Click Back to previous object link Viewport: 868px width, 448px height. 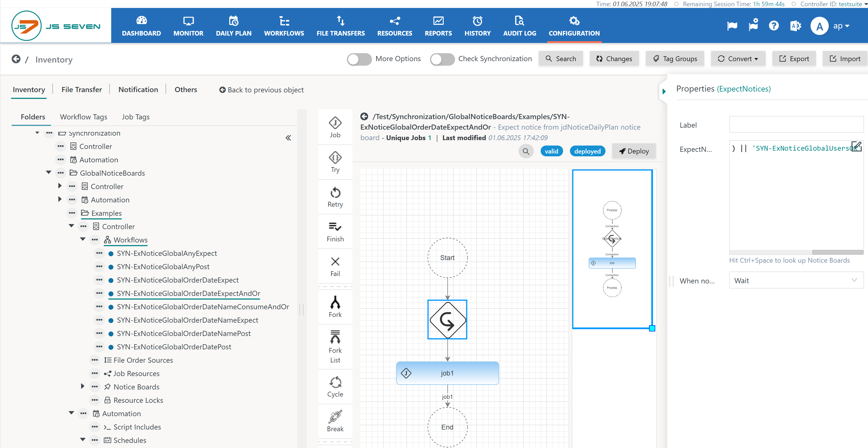(x=261, y=90)
